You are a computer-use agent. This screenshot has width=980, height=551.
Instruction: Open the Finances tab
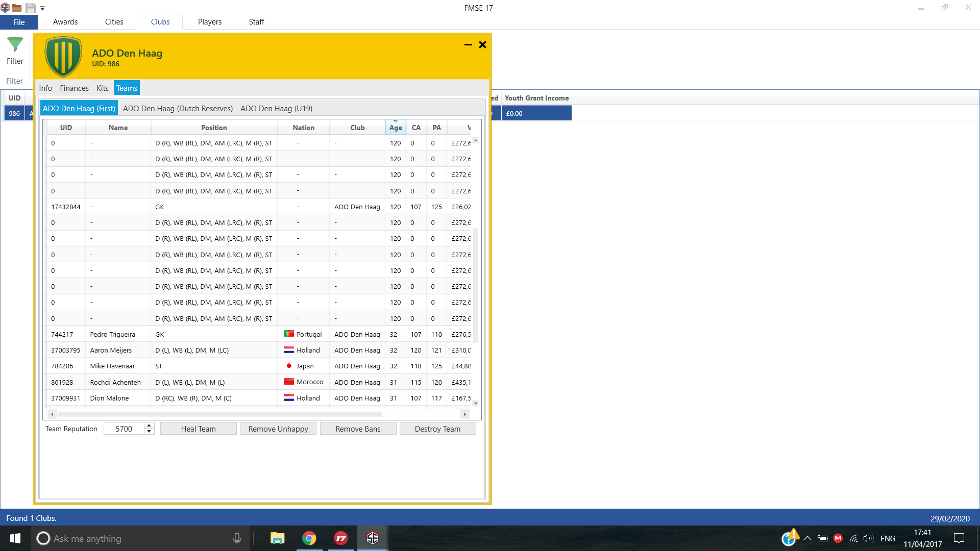coord(74,88)
